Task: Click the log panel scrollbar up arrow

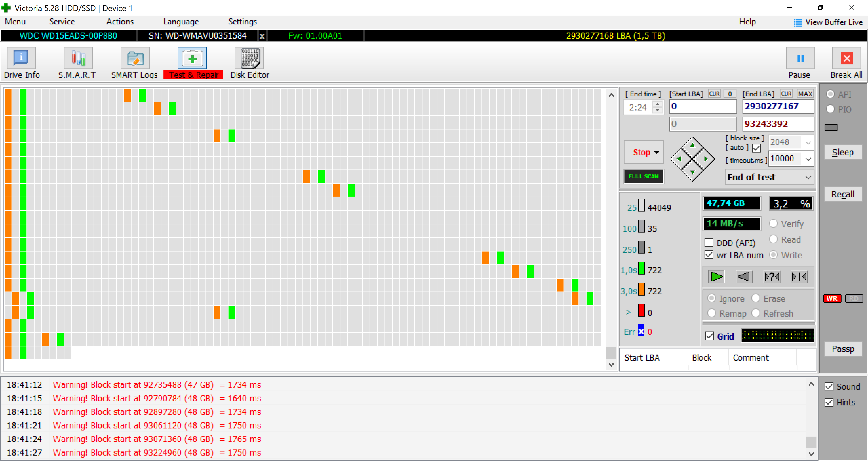Action: (811, 384)
